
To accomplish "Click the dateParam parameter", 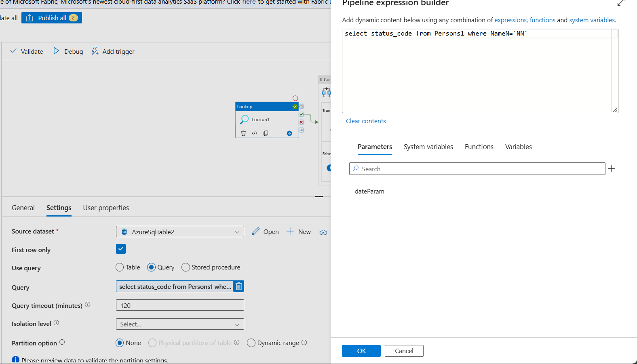I will tap(369, 191).
